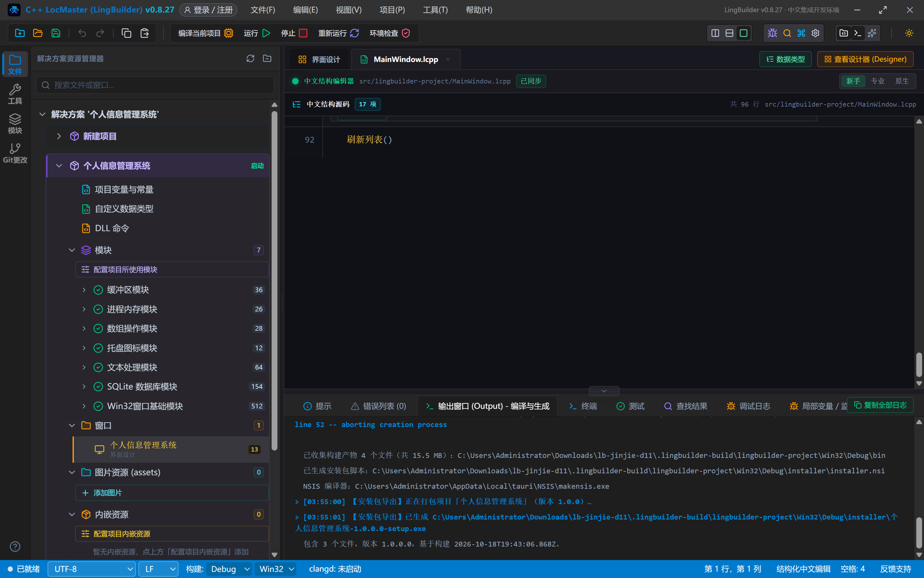
Task: Open the LF line ending dropdown
Action: [159, 569]
